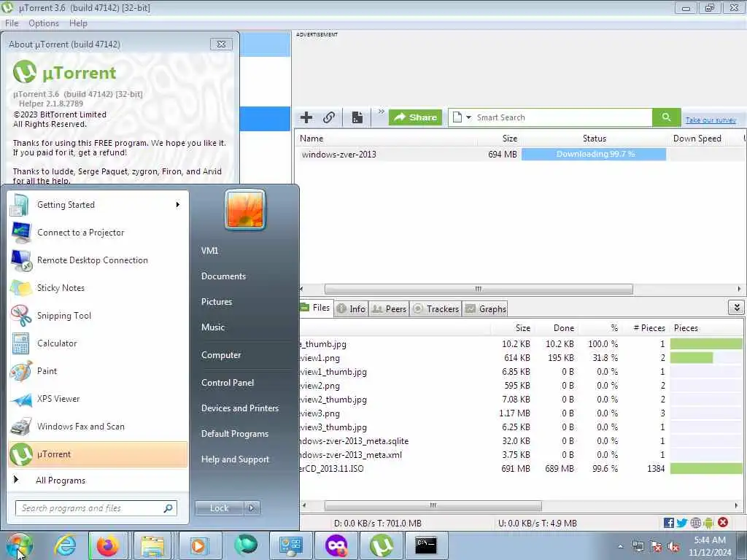Click the Lock button in Start menu
747x560 pixels.
(219, 508)
